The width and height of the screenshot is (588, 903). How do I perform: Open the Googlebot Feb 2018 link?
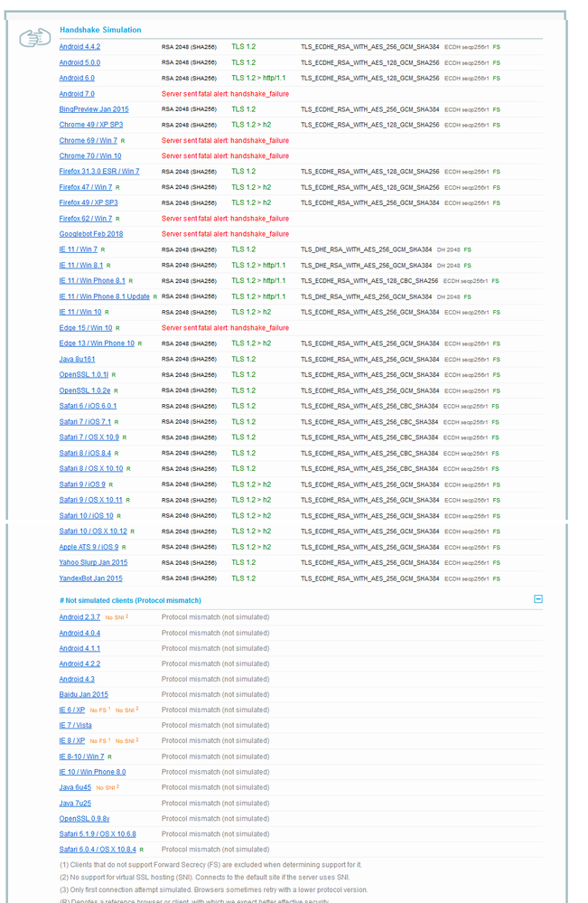91,234
